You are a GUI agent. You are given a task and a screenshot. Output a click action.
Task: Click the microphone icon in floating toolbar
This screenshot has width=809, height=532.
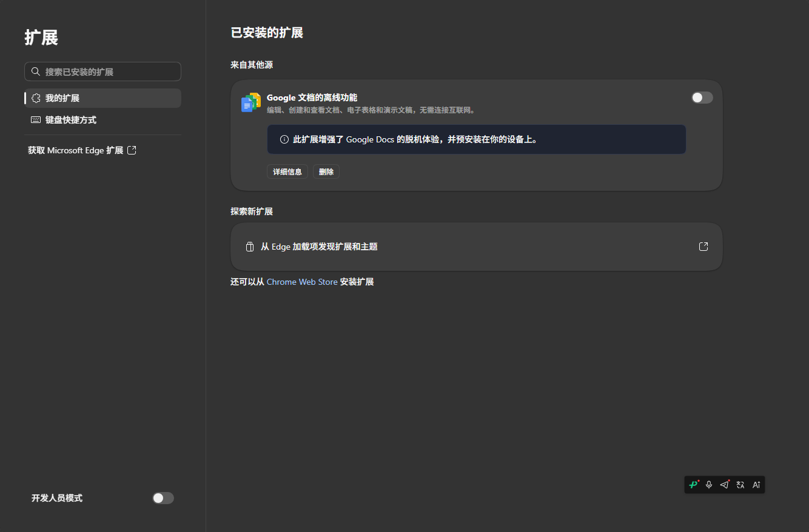(709, 485)
